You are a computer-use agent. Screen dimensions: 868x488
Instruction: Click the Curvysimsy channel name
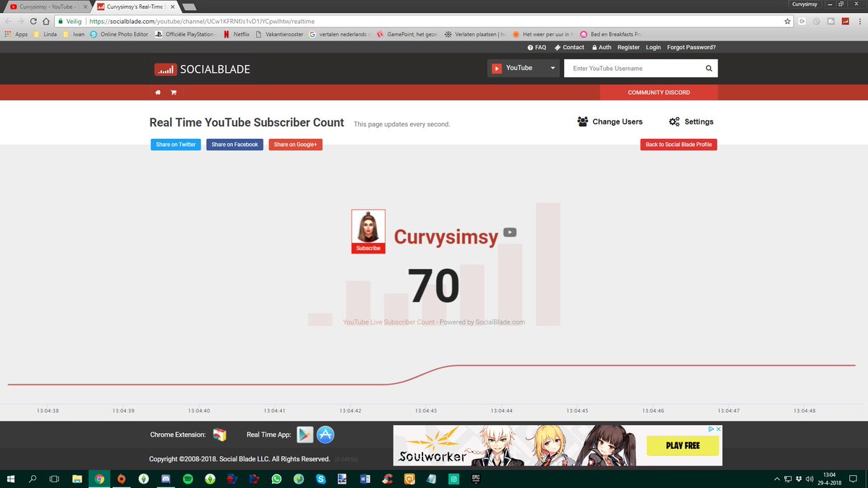(446, 237)
